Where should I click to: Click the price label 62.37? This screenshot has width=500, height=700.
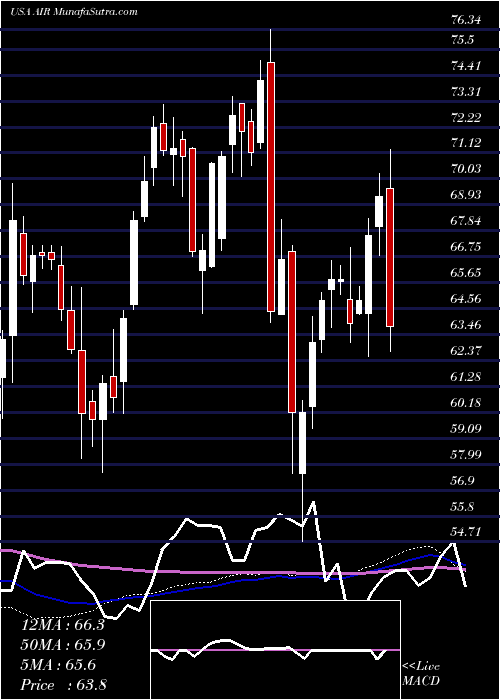tap(468, 350)
